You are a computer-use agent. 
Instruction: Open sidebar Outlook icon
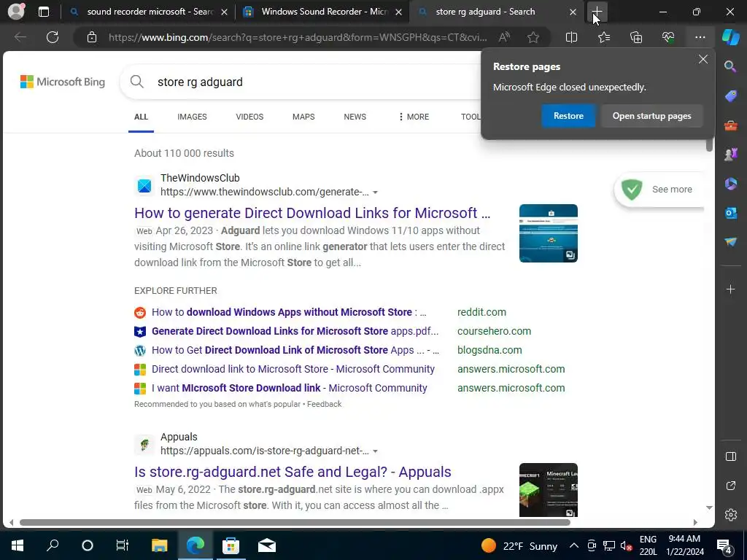730,213
